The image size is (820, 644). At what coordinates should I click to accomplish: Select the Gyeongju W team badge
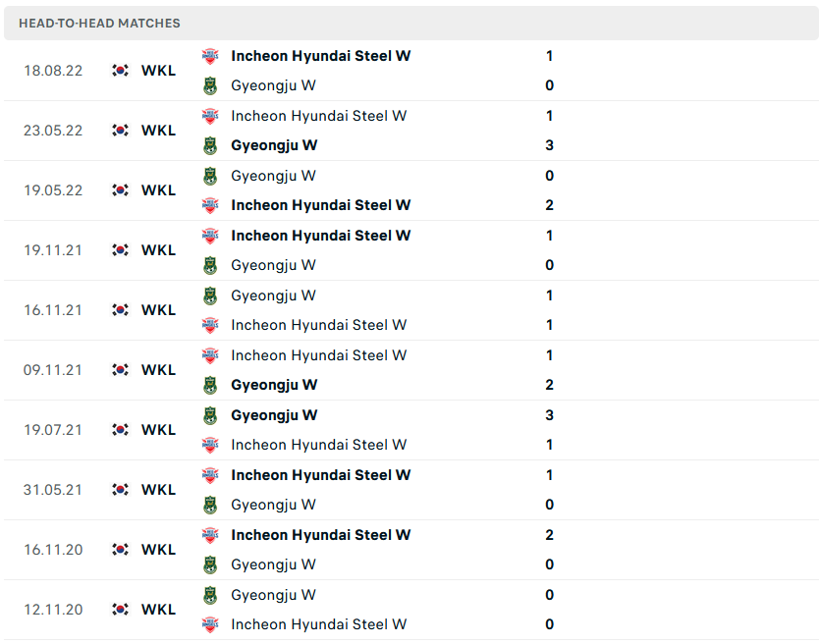coord(210,85)
